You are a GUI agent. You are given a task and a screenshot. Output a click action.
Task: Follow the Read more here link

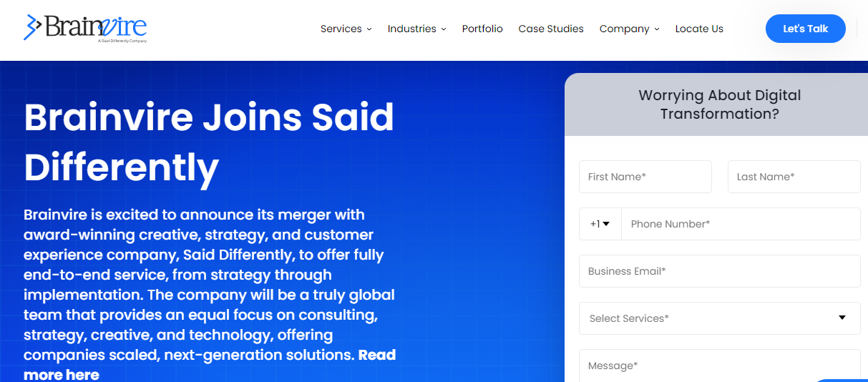pos(210,365)
